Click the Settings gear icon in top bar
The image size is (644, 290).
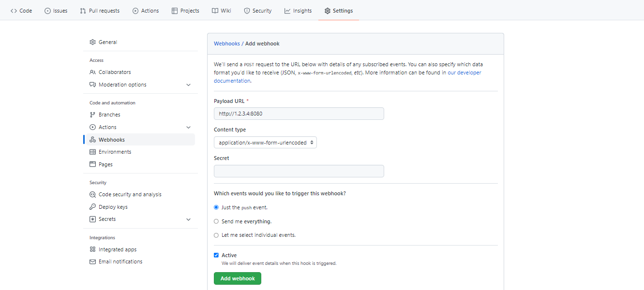[x=328, y=11]
